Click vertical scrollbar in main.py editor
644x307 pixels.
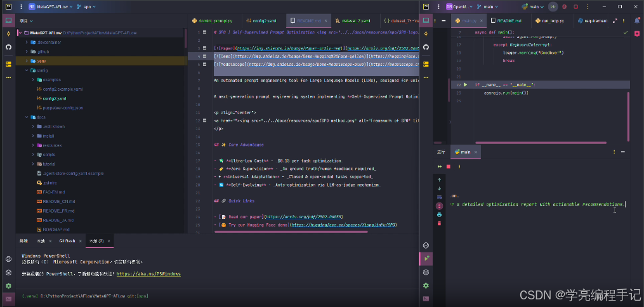[x=628, y=117]
